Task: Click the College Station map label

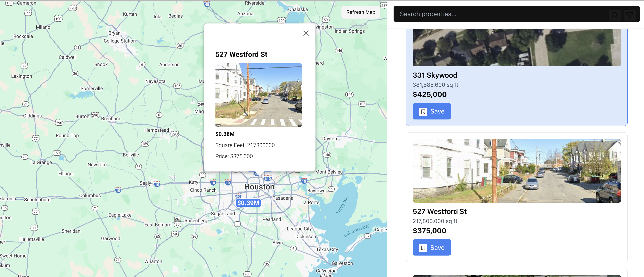Action: coord(120,41)
